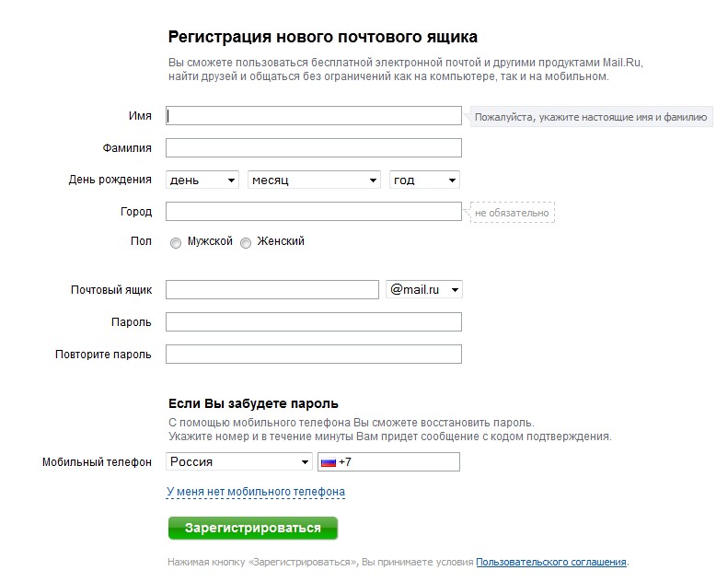The image size is (728, 582).
Task: Focus the Фамилия input field
Action: pos(314,148)
